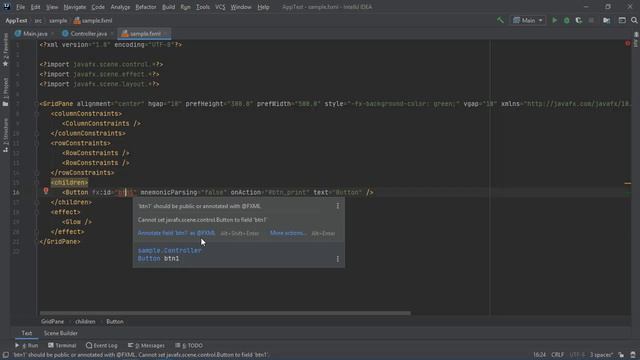This screenshot has height=360, width=640.
Task: Open the Code menu
Action: pos(98,7)
